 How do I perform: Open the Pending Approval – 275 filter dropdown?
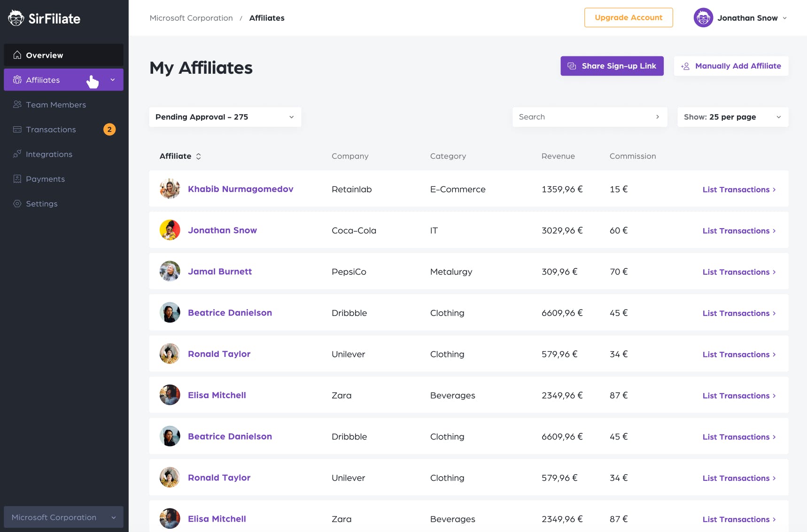225,117
